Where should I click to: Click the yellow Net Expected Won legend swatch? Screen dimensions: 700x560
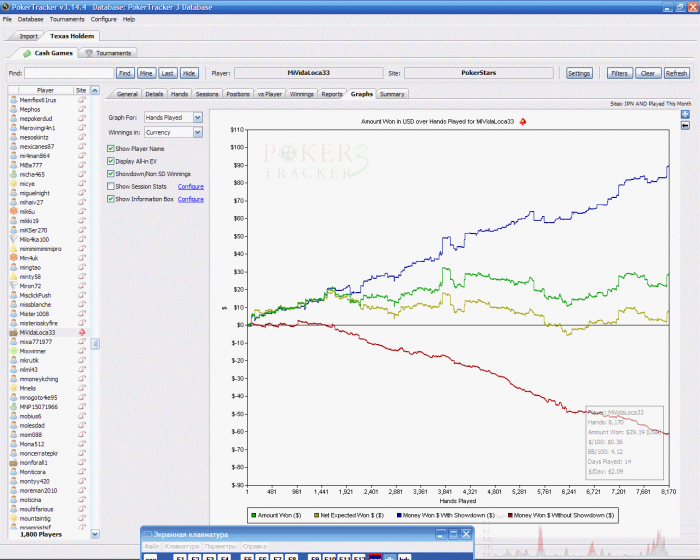coord(316,515)
